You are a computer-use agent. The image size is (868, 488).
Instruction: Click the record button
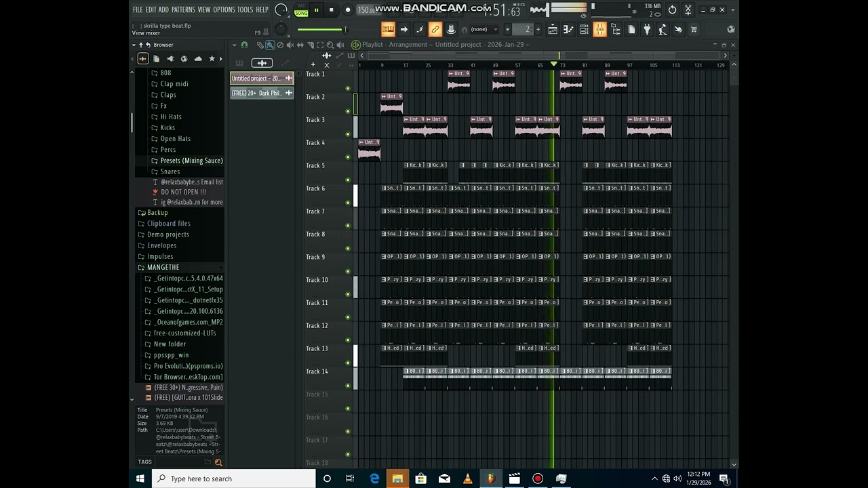(x=348, y=9)
